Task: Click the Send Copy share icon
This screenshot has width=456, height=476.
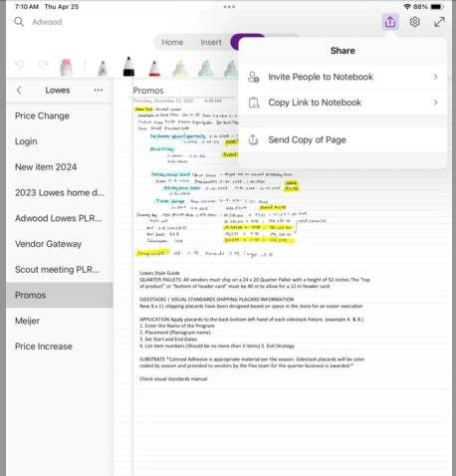Action: coord(254,139)
